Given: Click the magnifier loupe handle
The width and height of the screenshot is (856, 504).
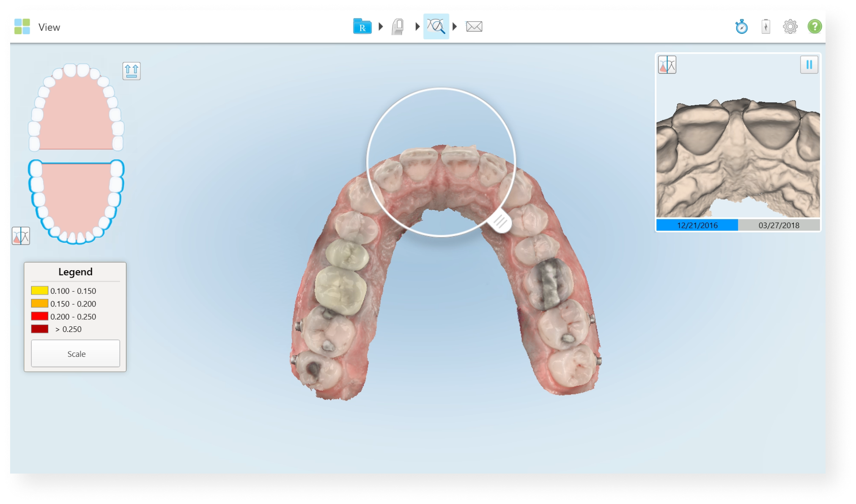Looking at the screenshot, I should tap(500, 222).
